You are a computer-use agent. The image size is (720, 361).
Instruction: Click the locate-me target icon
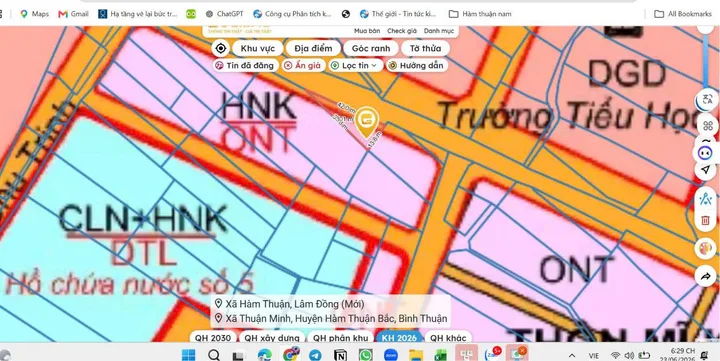click(221, 48)
